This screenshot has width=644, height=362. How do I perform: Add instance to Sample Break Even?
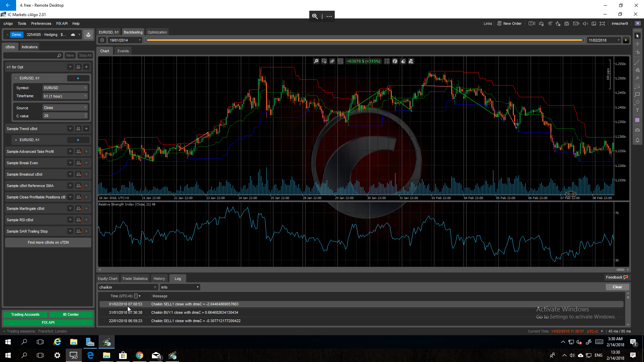coord(86,163)
